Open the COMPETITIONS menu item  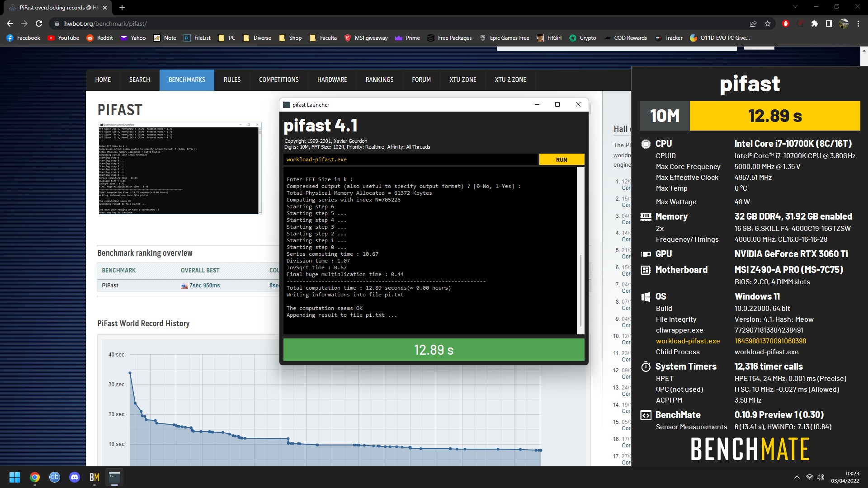pyautogui.click(x=279, y=80)
